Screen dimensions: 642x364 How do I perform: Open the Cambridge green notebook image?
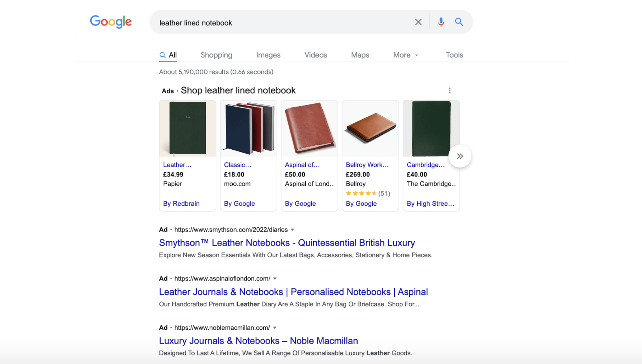431,129
